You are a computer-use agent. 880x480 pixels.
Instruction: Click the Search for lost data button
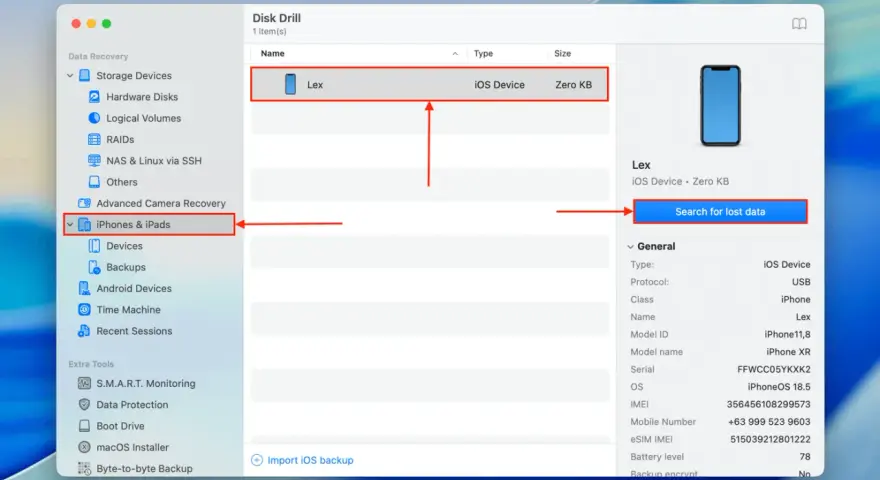(720, 212)
